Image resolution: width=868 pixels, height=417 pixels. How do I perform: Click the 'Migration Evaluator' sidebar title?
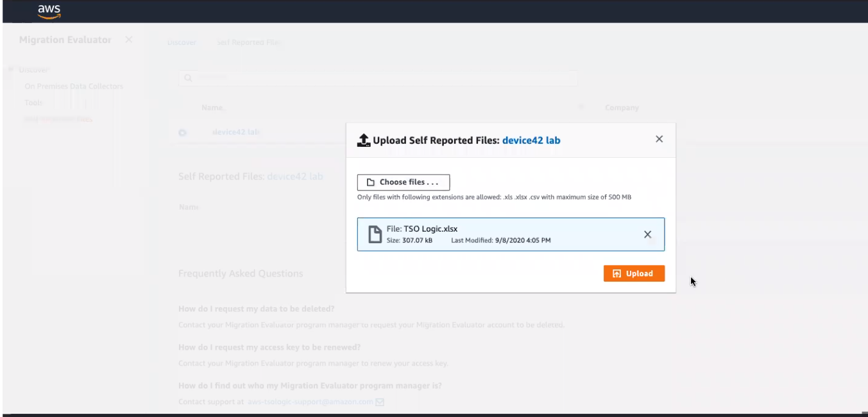click(x=65, y=40)
